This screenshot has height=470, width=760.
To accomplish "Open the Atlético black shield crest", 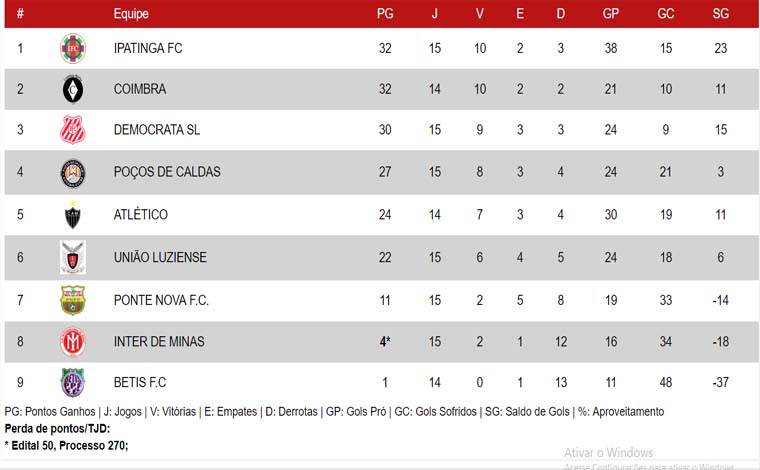I will pyautogui.click(x=73, y=215).
